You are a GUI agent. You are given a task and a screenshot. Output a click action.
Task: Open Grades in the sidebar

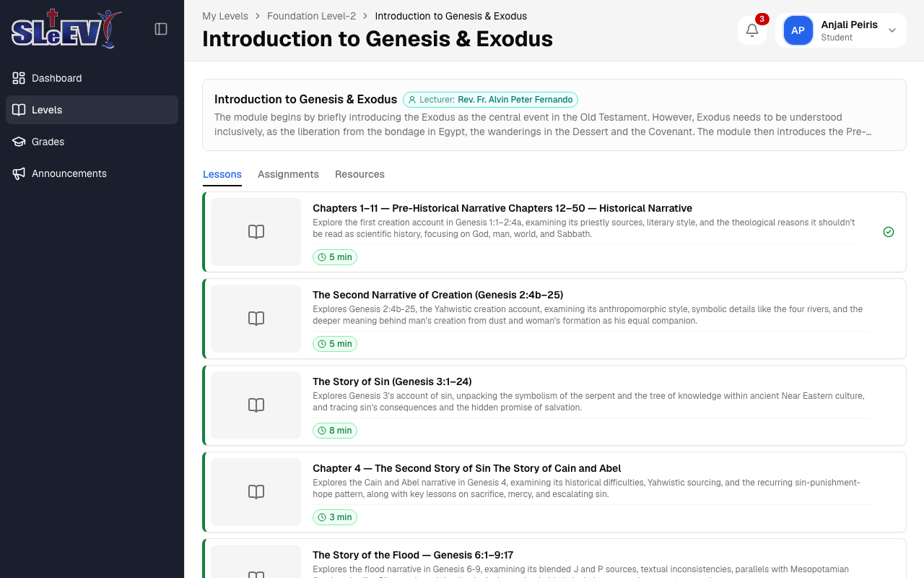click(92, 142)
